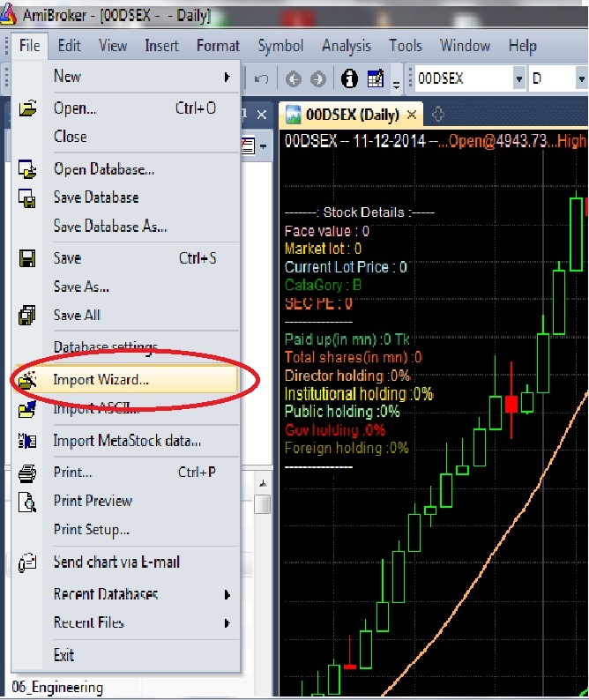Click the Print printer icon
The height and width of the screenshot is (700, 589).
point(27,473)
